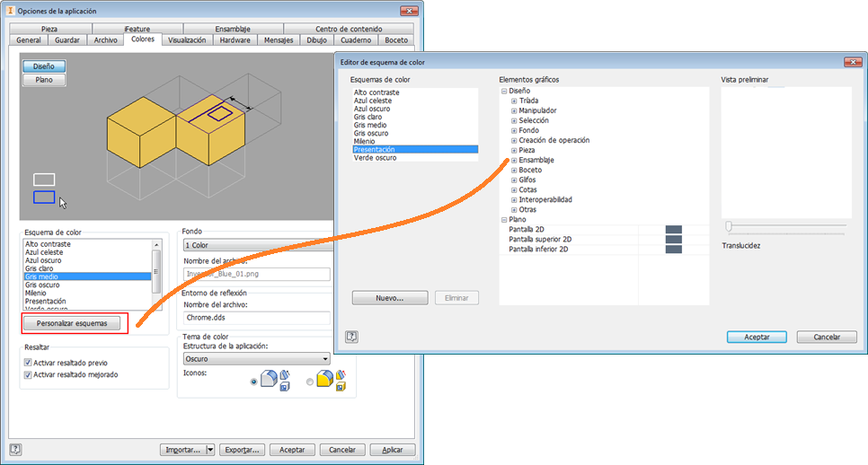
Task: Select Gris claro in editor scheme list
Action: click(368, 117)
